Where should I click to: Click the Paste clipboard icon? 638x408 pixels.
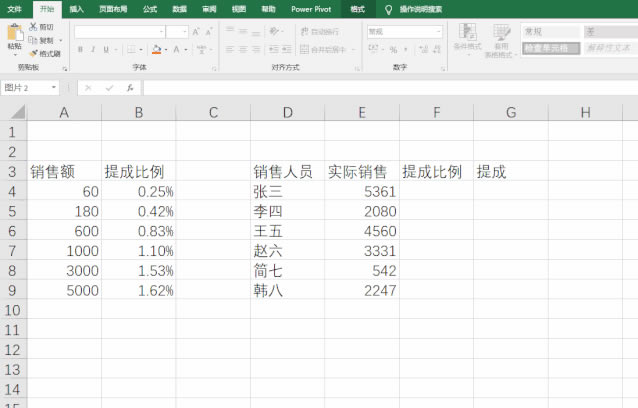coord(15,32)
